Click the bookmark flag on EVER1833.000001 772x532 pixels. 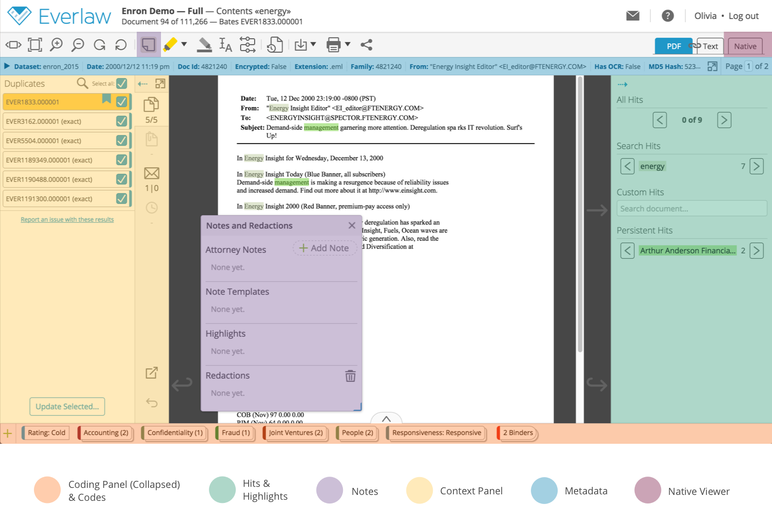point(107,98)
